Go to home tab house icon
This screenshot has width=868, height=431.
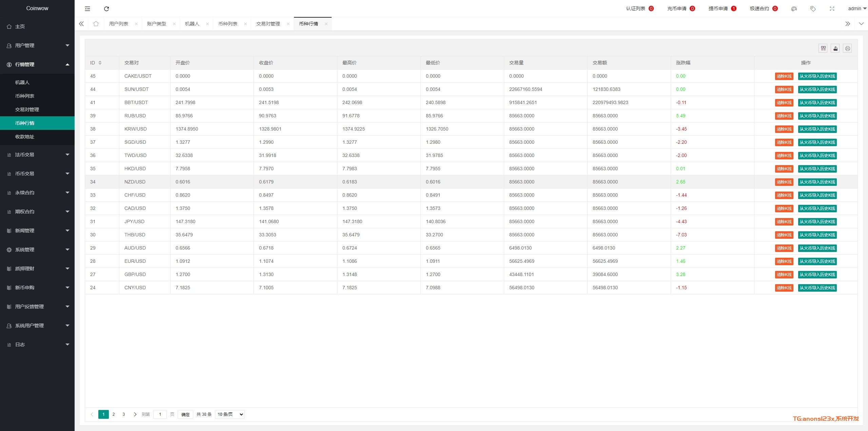pos(96,24)
